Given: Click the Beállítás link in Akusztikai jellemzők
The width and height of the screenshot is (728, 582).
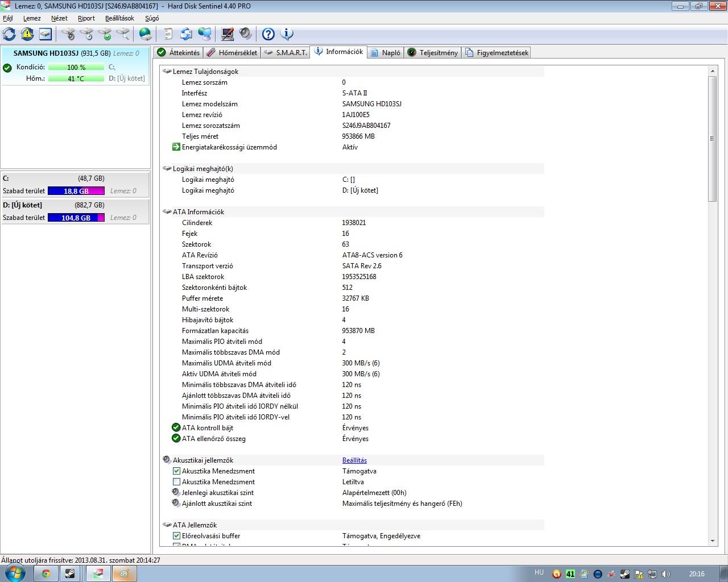Looking at the screenshot, I should click(x=354, y=460).
